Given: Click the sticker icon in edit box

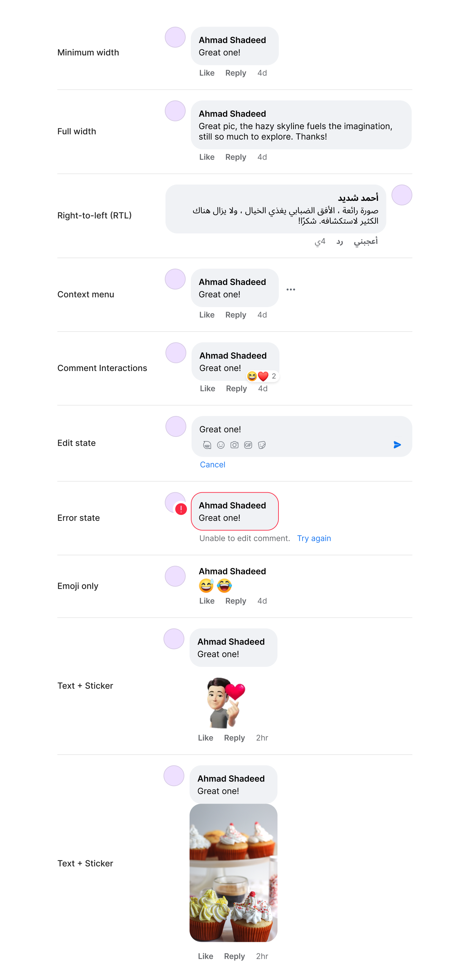Looking at the screenshot, I should coord(262,445).
